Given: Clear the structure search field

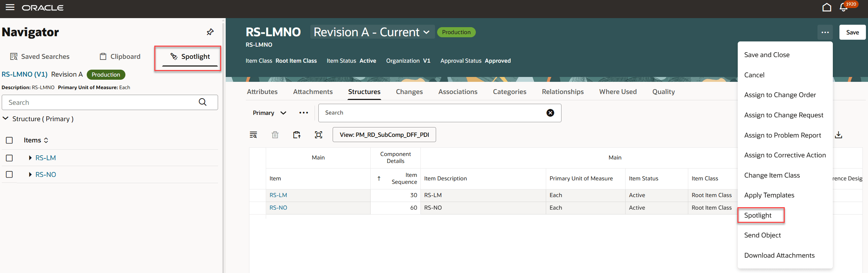Looking at the screenshot, I should tap(550, 113).
